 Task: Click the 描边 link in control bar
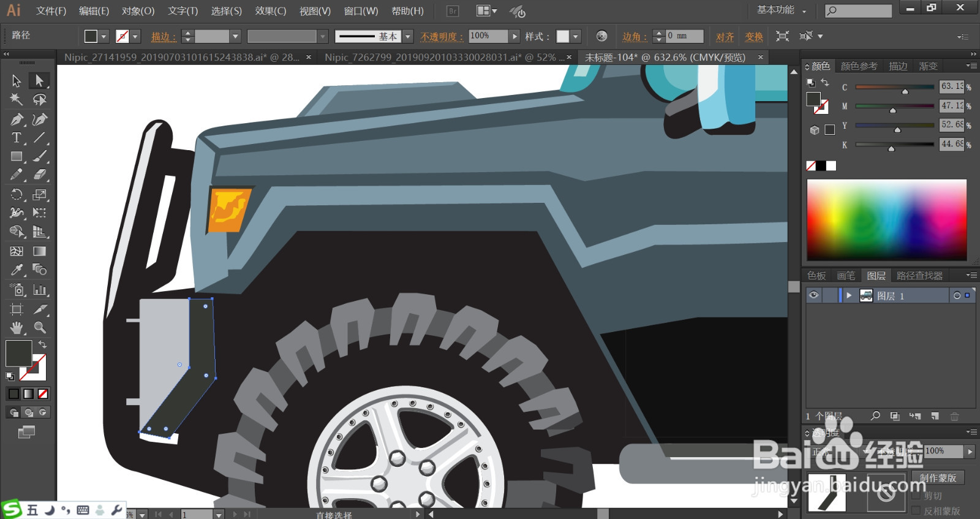pyautogui.click(x=164, y=37)
